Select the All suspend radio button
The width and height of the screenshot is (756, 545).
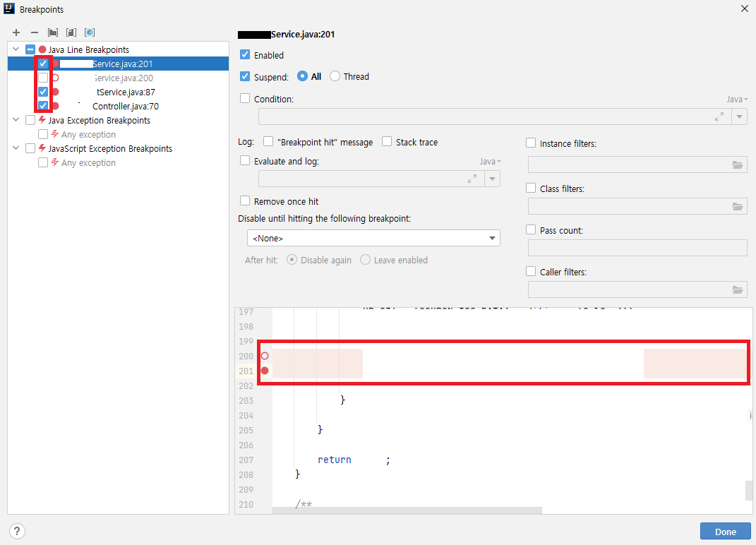[x=302, y=76]
